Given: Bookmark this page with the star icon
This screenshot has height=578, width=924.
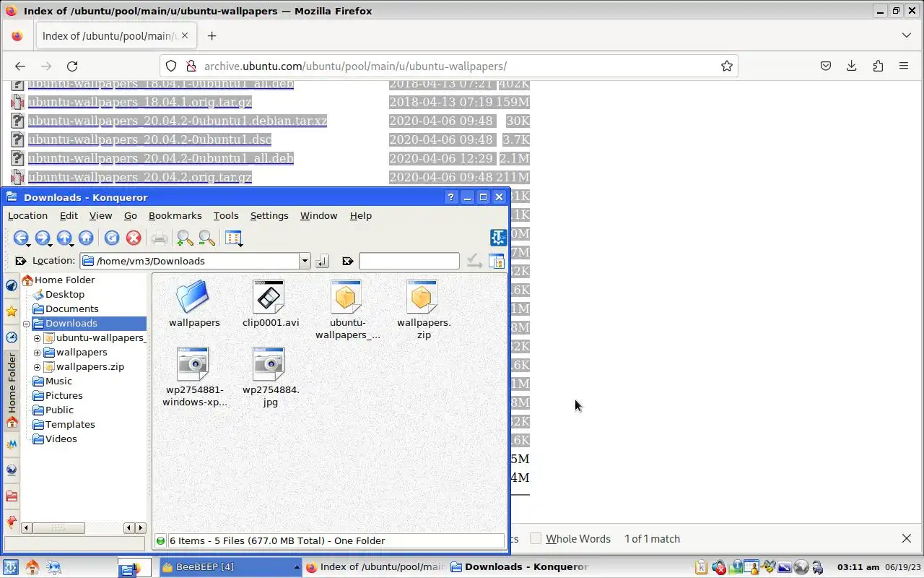Looking at the screenshot, I should (726, 66).
